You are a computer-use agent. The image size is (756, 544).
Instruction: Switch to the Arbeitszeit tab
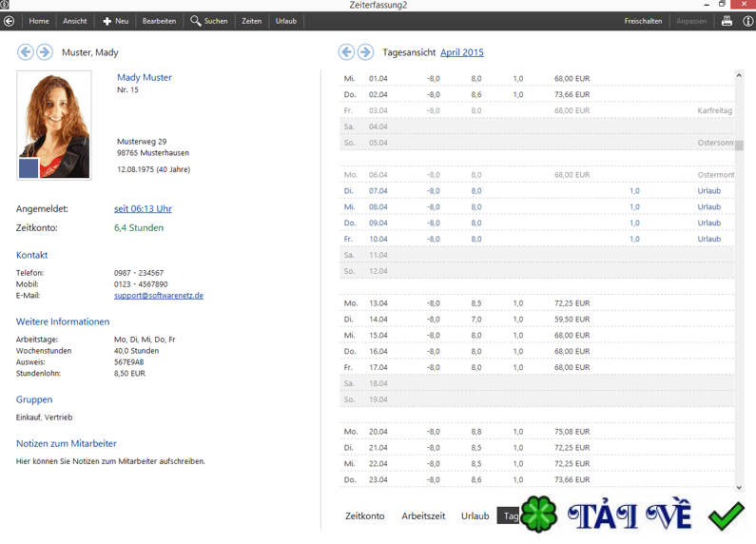coord(423,516)
